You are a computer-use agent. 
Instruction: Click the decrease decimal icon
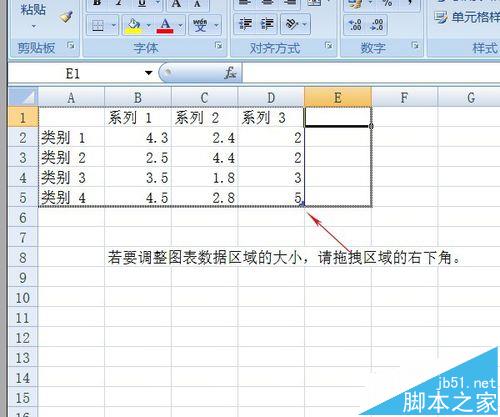pyautogui.click(x=377, y=25)
